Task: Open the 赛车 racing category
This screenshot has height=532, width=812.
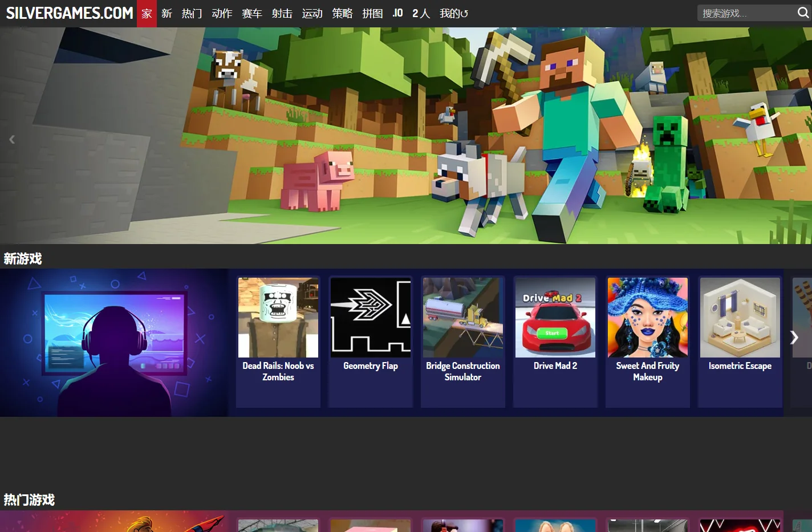Action: 252,13
